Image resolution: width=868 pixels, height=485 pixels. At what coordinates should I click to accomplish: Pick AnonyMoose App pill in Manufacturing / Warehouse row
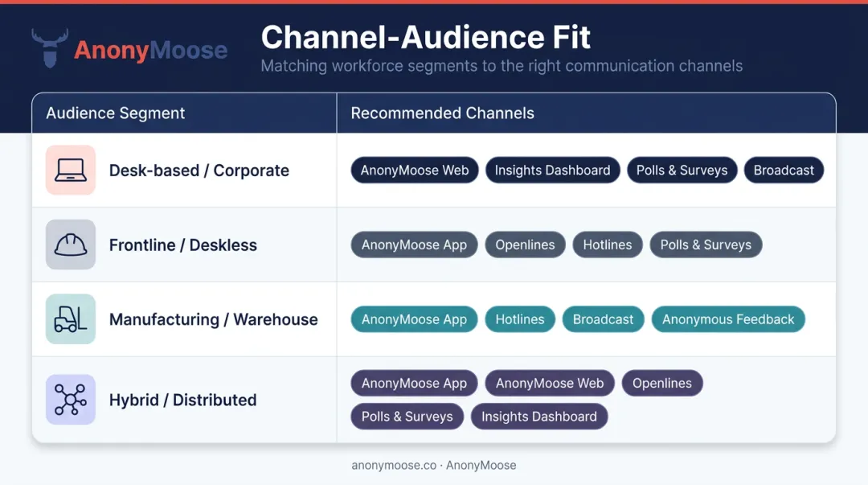[x=414, y=319]
